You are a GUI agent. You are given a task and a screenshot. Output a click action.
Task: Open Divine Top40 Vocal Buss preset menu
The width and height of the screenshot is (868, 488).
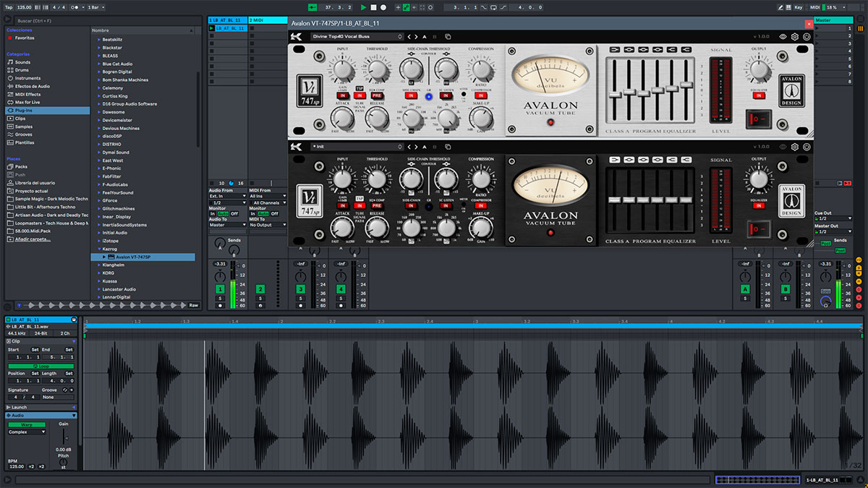coord(357,36)
